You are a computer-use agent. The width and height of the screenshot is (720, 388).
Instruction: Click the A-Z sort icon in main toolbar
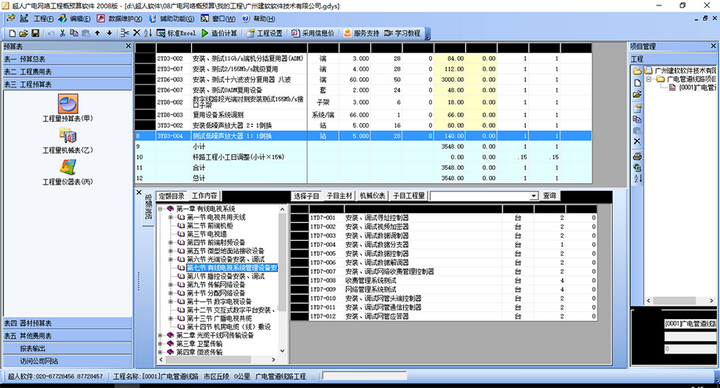click(148, 33)
